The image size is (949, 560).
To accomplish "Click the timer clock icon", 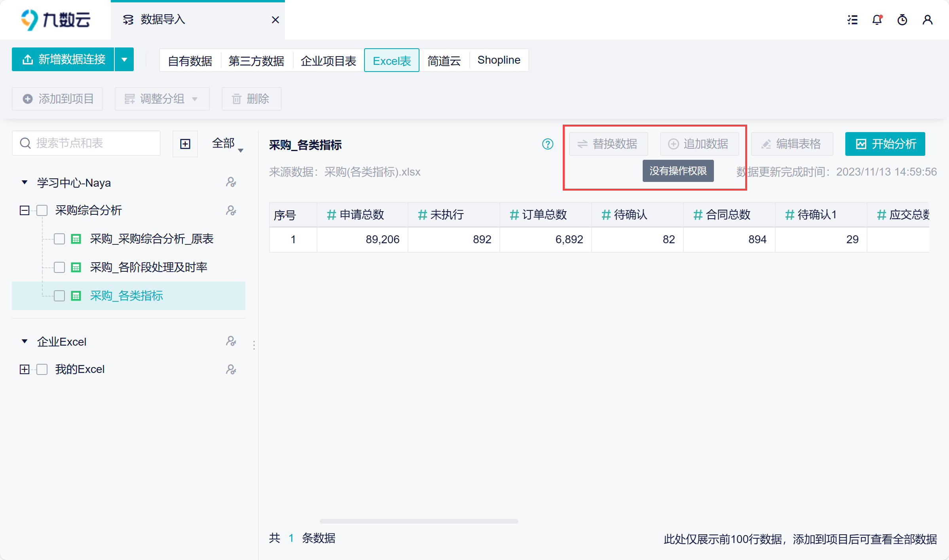I will coord(902,20).
